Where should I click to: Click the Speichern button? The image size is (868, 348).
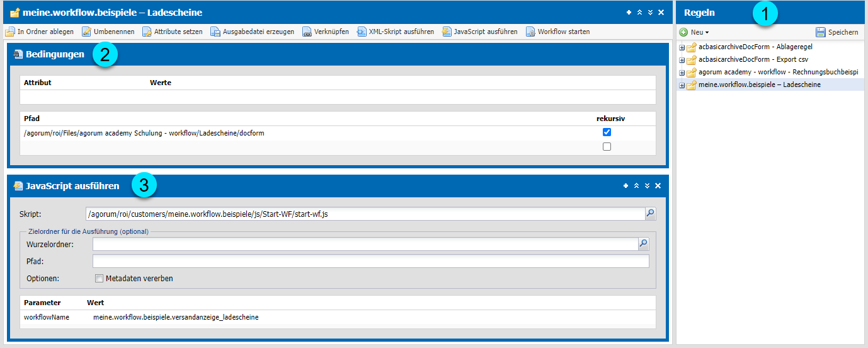coord(837,32)
